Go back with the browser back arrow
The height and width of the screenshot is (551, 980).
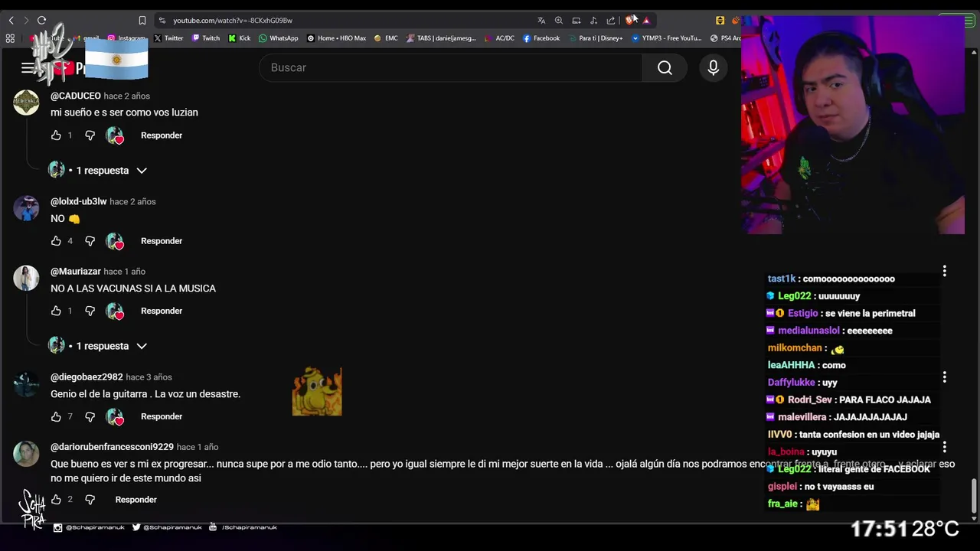click(x=11, y=21)
